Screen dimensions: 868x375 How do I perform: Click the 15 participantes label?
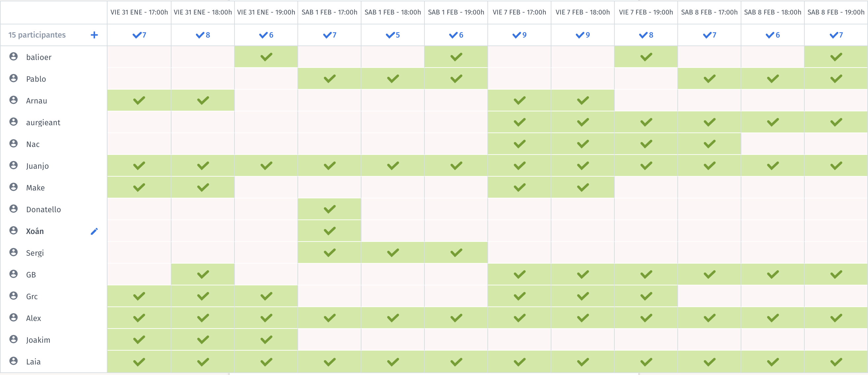[37, 35]
